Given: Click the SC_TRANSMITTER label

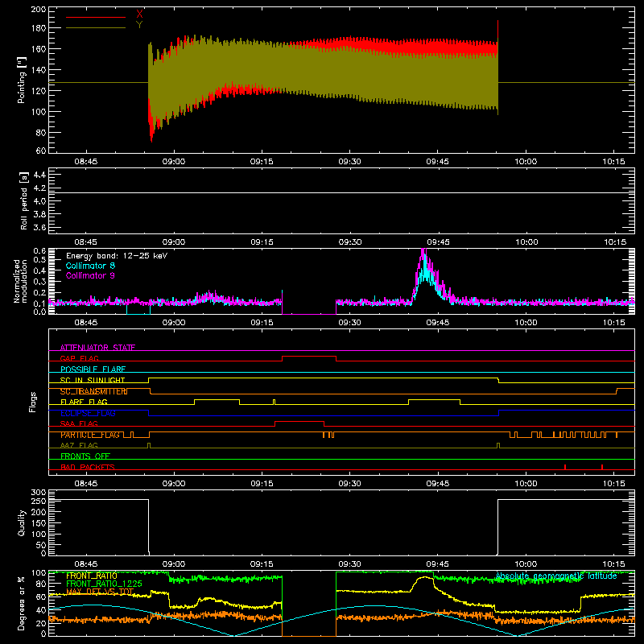Looking at the screenshot, I should [x=94, y=391].
